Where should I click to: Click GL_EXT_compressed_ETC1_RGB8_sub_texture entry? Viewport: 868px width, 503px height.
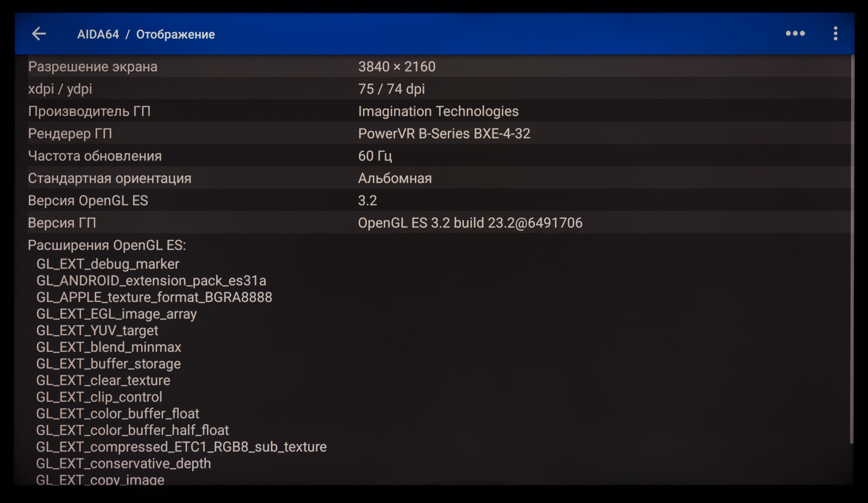click(x=181, y=447)
